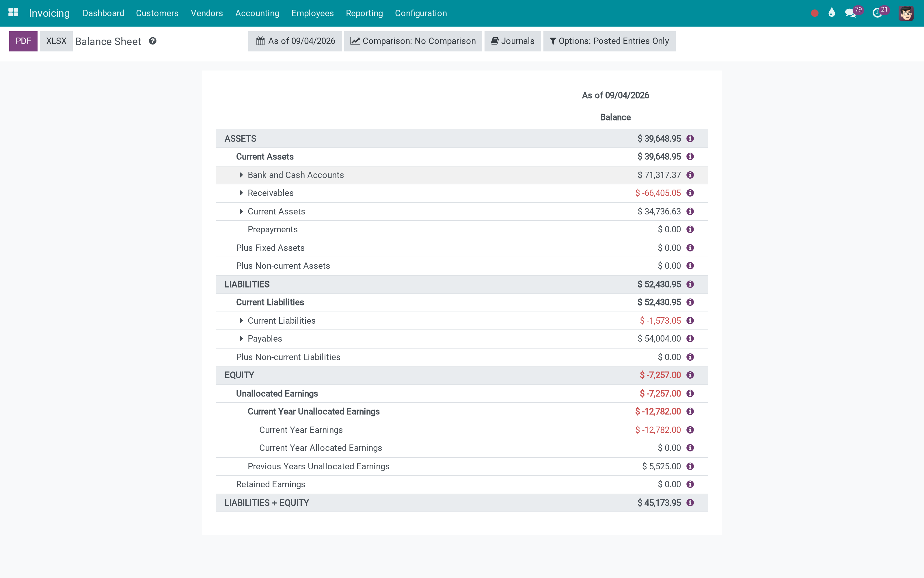
Task: Expand the Receivables line
Action: click(241, 193)
